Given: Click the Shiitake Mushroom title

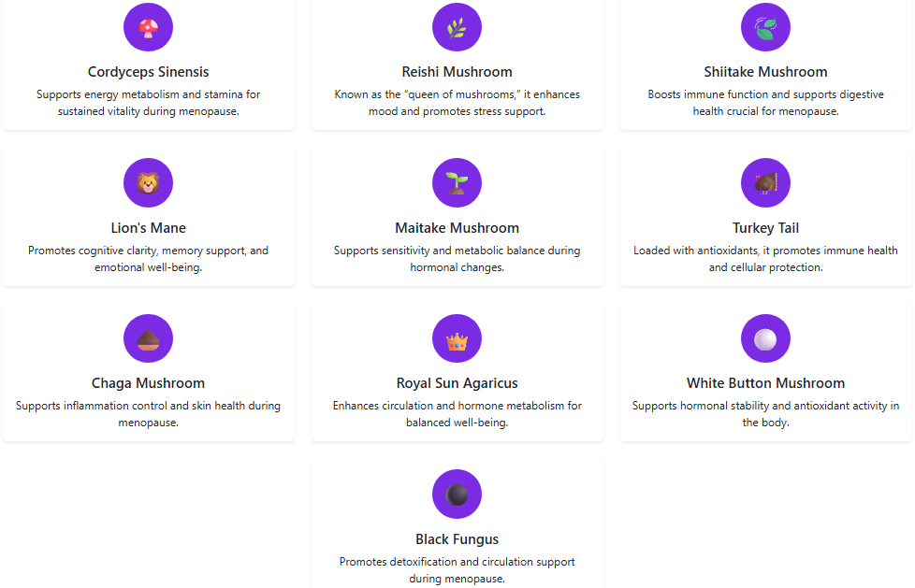Looking at the screenshot, I should (x=765, y=72).
